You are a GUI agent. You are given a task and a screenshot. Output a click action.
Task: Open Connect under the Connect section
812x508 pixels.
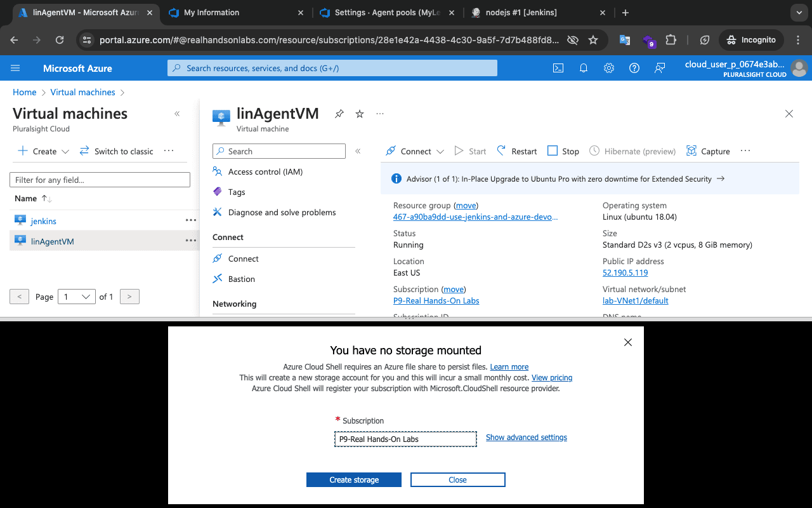(243, 258)
